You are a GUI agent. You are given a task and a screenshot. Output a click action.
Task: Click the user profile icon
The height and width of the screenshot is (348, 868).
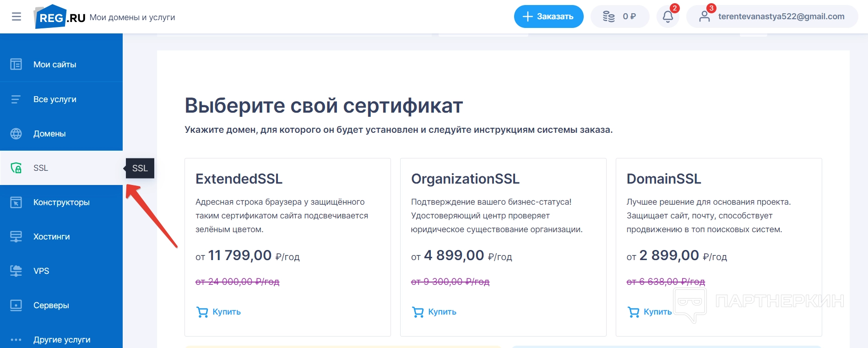click(704, 17)
